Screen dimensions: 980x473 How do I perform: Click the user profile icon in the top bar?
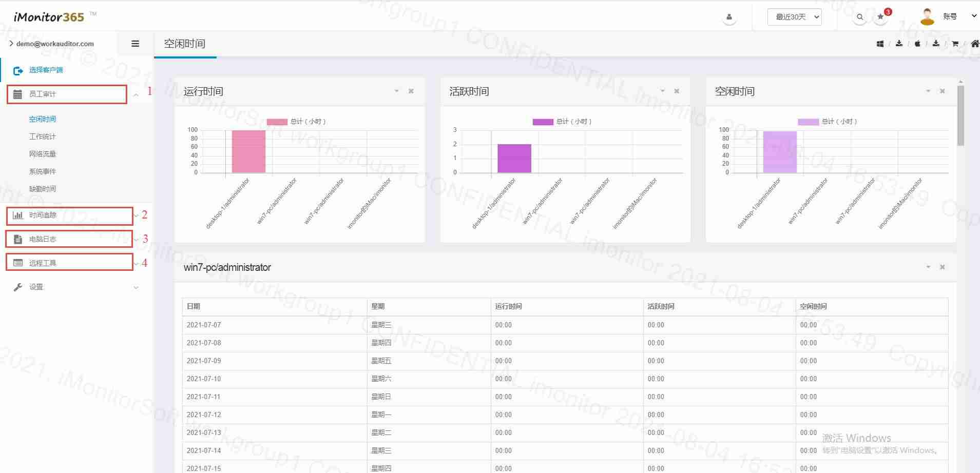click(x=729, y=17)
